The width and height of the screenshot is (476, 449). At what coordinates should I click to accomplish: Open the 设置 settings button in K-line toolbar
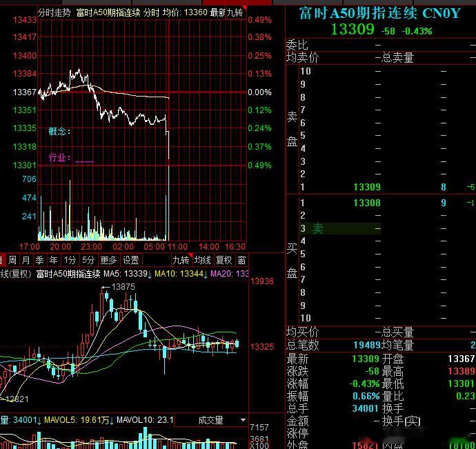pyautogui.click(x=130, y=260)
